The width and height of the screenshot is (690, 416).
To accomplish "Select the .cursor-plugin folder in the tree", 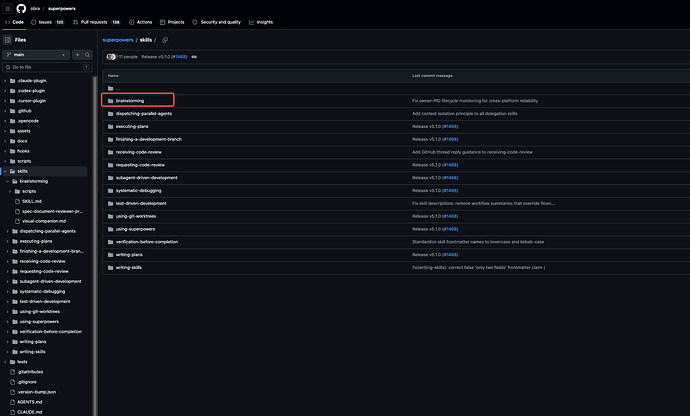I will pos(32,101).
